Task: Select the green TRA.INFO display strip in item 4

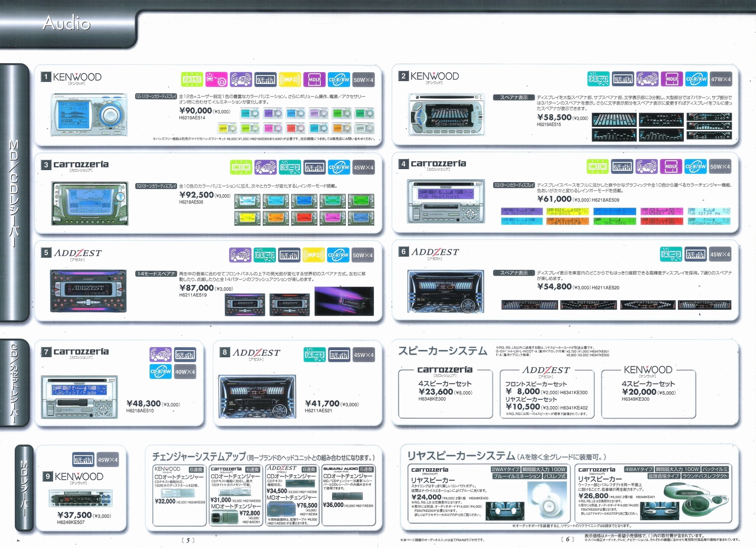Action: (x=614, y=222)
